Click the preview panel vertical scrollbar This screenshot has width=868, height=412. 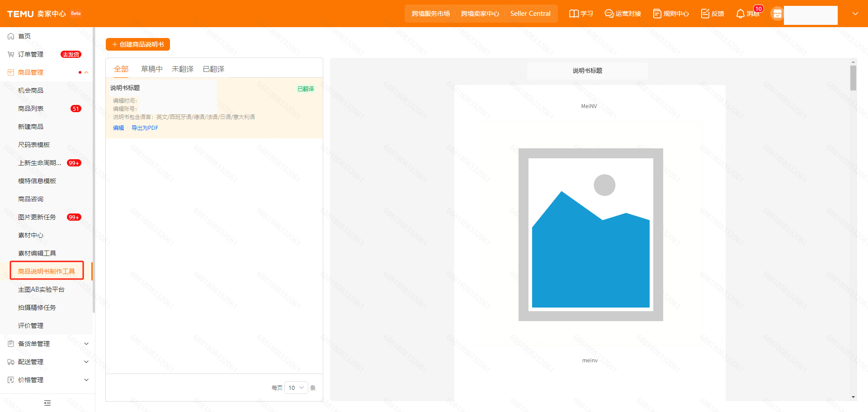coord(853,78)
